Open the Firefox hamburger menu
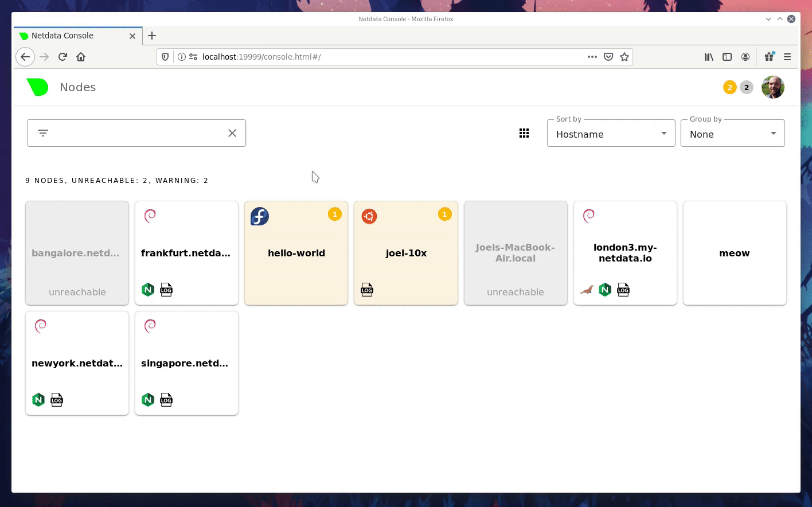The image size is (812, 507). 787,57
